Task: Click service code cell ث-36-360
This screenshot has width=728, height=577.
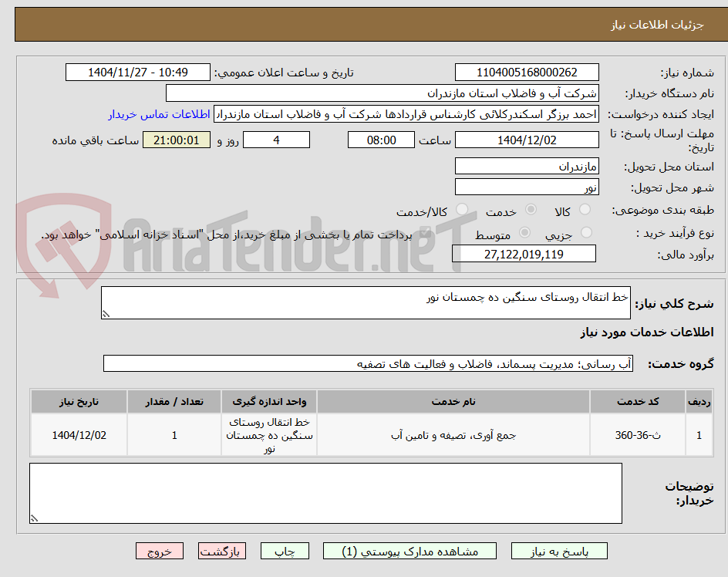Action: coord(638,435)
